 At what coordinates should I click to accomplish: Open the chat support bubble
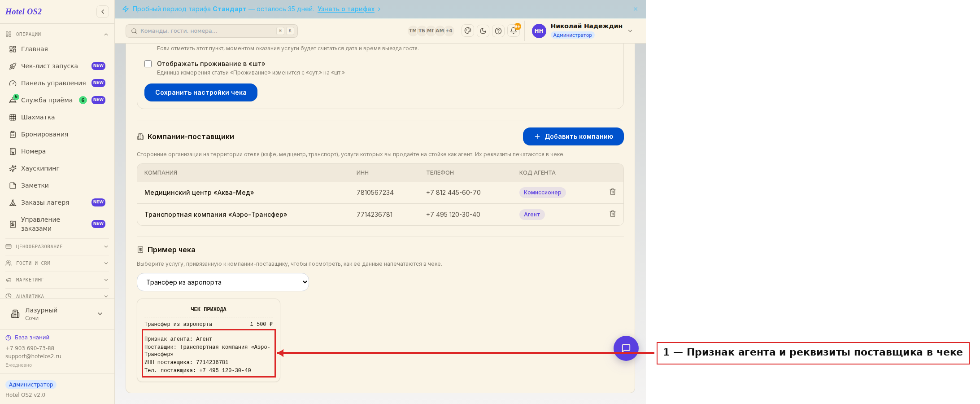[x=626, y=348]
